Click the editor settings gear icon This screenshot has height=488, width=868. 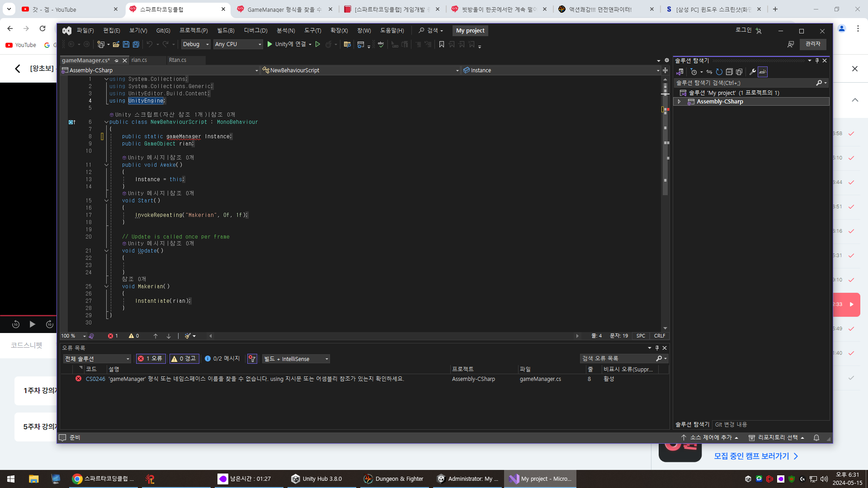pyautogui.click(x=666, y=60)
